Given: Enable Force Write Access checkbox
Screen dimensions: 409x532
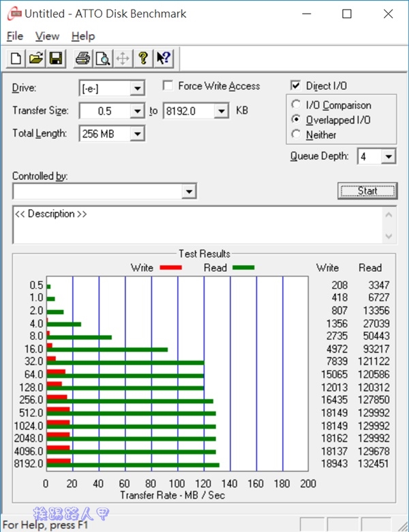Looking at the screenshot, I should (x=168, y=86).
